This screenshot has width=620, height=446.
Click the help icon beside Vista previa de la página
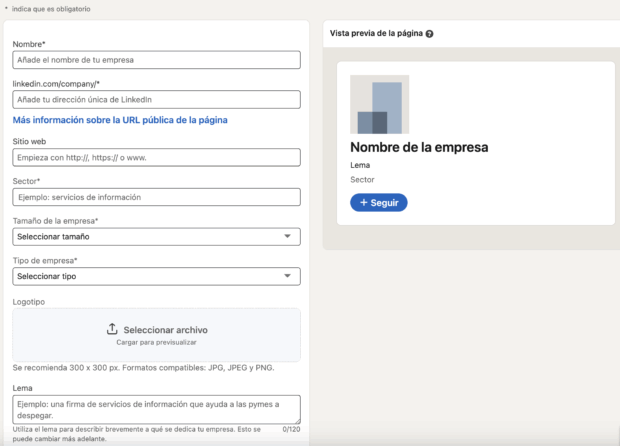429,34
